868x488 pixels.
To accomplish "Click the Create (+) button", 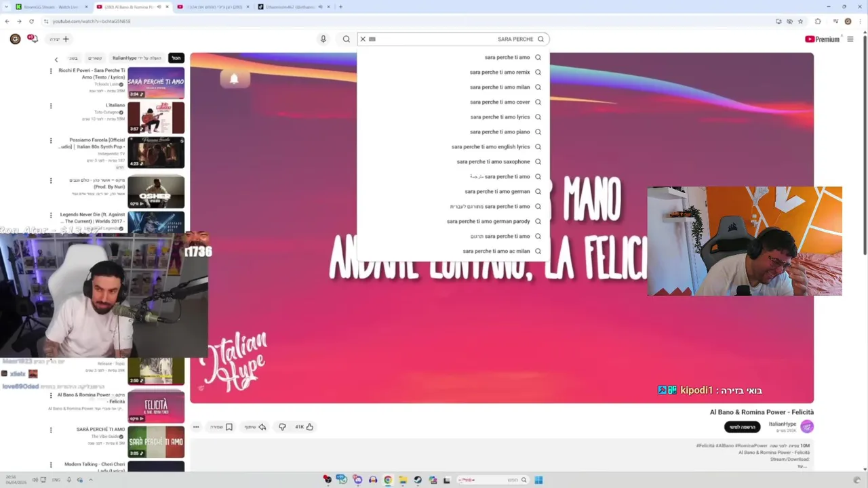I will point(60,39).
